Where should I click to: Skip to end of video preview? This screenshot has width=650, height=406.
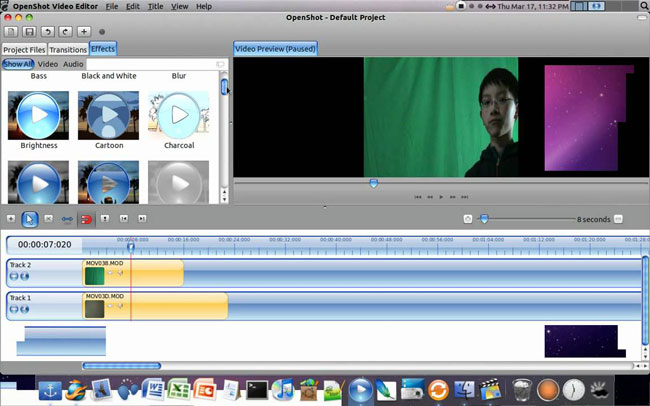(x=465, y=197)
